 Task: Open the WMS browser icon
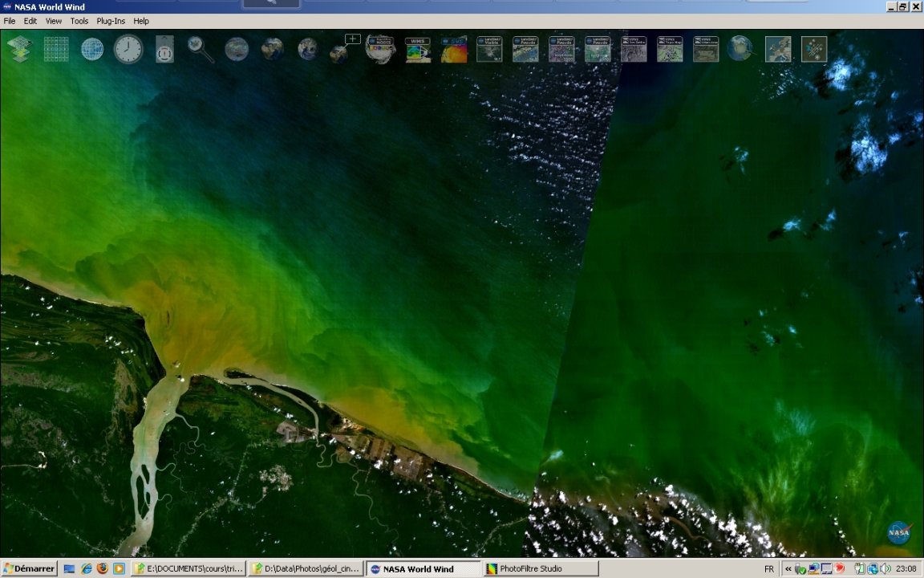pos(417,50)
